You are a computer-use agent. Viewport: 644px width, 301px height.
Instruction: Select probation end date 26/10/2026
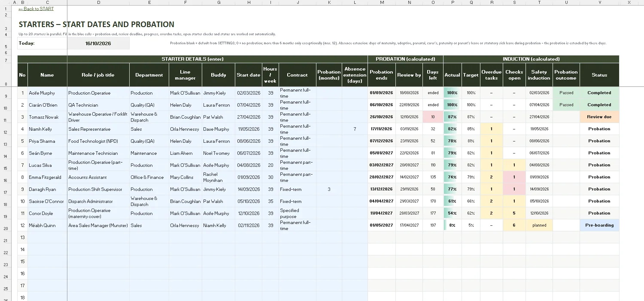click(x=381, y=117)
